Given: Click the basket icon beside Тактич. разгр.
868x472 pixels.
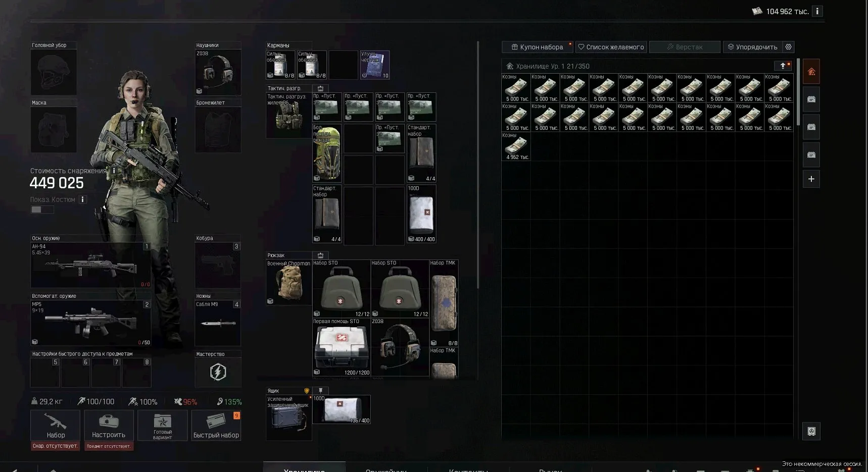Looking at the screenshot, I should click(320, 88).
